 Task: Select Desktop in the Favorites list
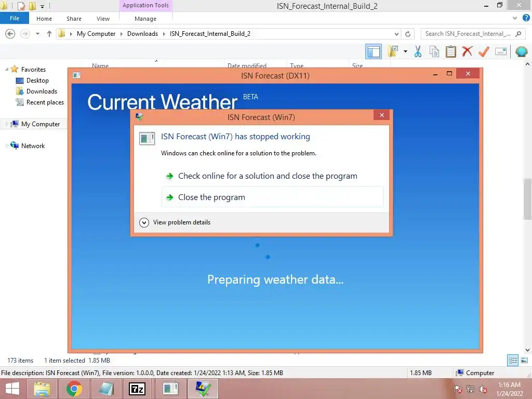[37, 81]
